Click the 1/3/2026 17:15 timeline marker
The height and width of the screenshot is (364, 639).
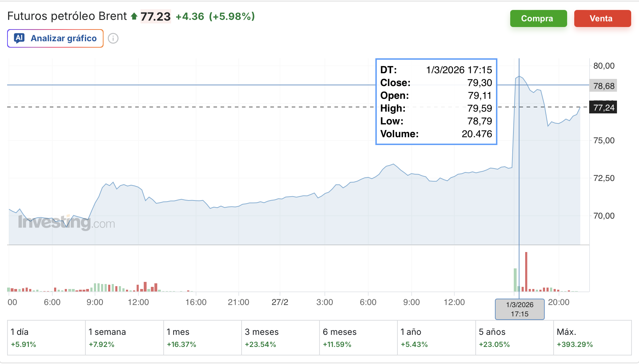520,309
